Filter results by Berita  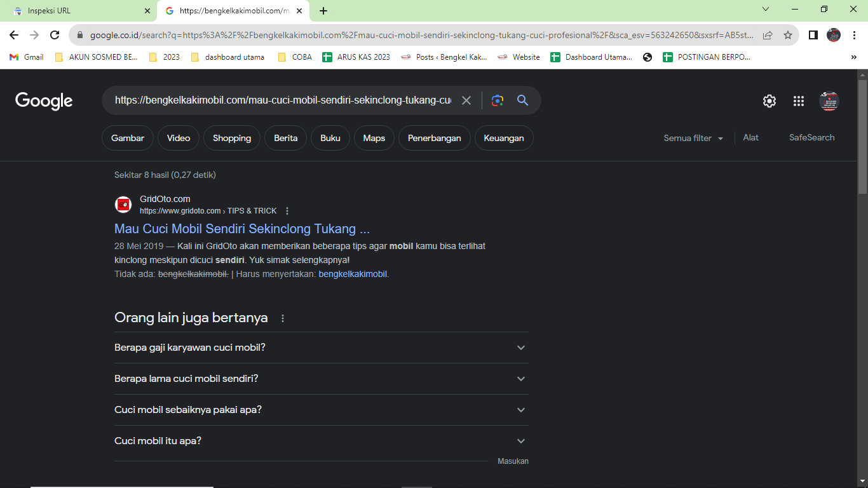pos(286,138)
